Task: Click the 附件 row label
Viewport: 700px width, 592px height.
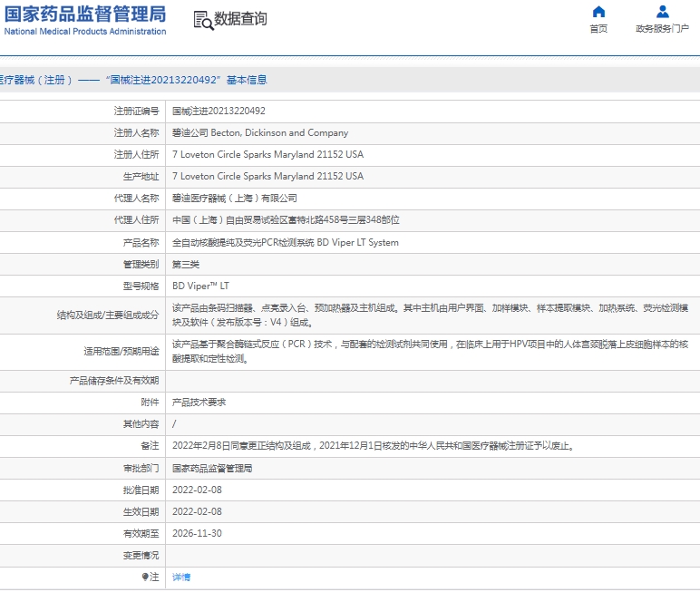Action: [x=150, y=403]
